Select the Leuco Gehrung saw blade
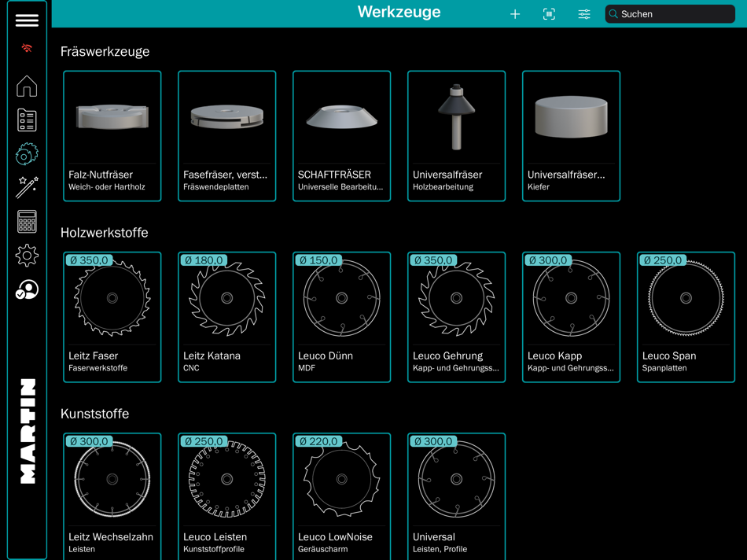The width and height of the screenshot is (747, 560). (x=456, y=317)
